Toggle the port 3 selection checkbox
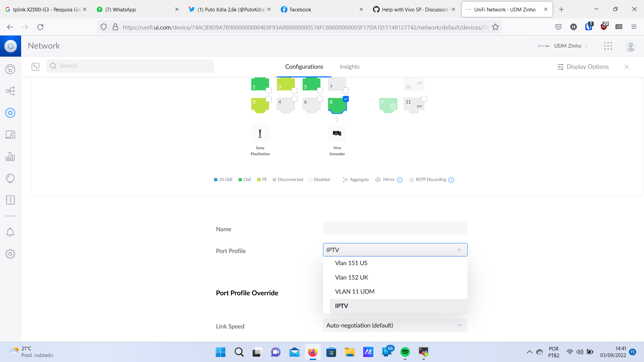 [294, 90]
